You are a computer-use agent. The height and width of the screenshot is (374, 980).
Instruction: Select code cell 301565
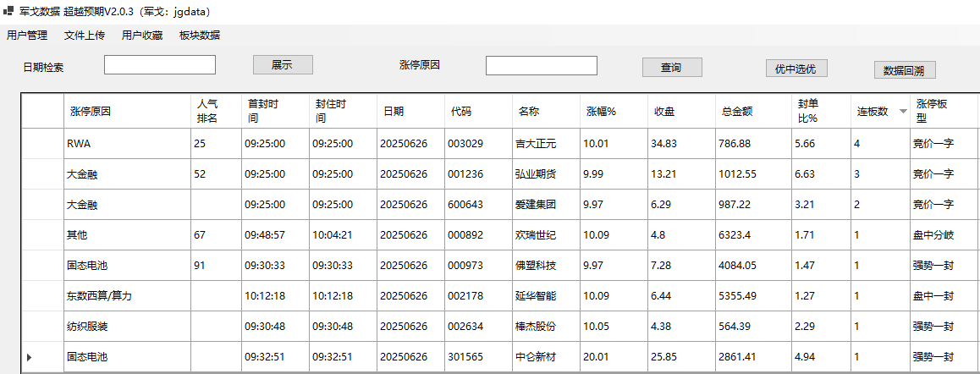[478, 357]
